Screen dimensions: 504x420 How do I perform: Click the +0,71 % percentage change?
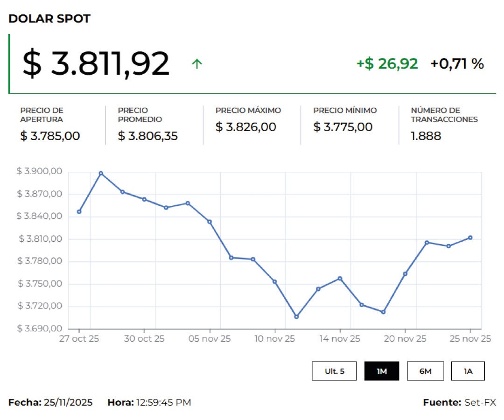click(x=457, y=63)
